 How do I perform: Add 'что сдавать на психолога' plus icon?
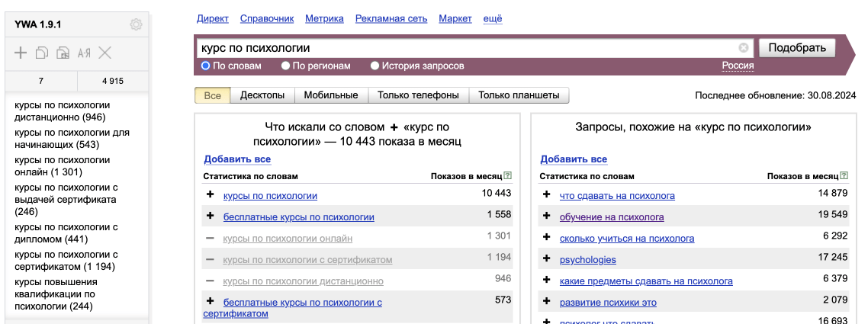point(546,194)
